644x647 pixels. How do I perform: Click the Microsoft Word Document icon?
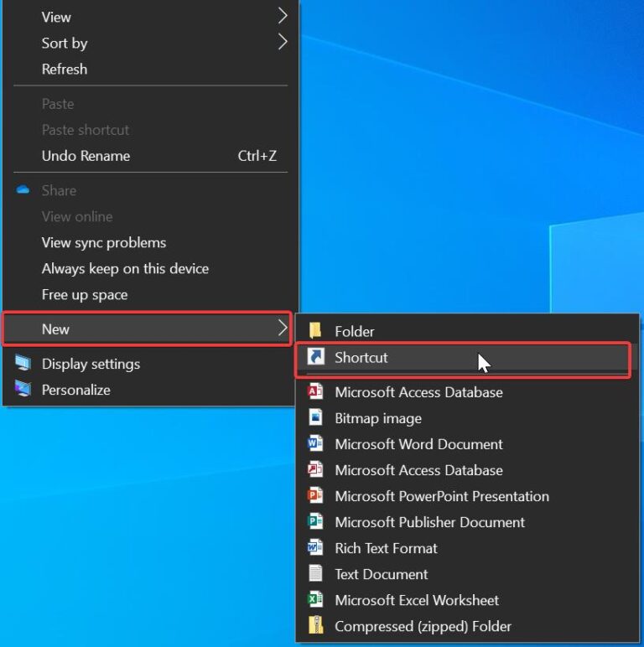click(x=315, y=444)
